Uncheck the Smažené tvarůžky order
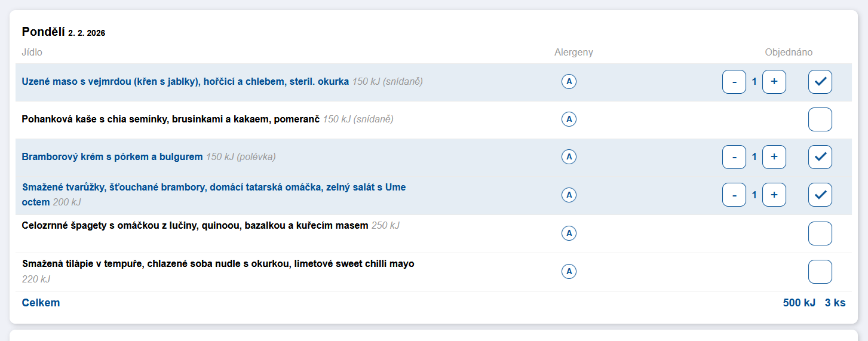Screen dimensions: 868x341 820,195
